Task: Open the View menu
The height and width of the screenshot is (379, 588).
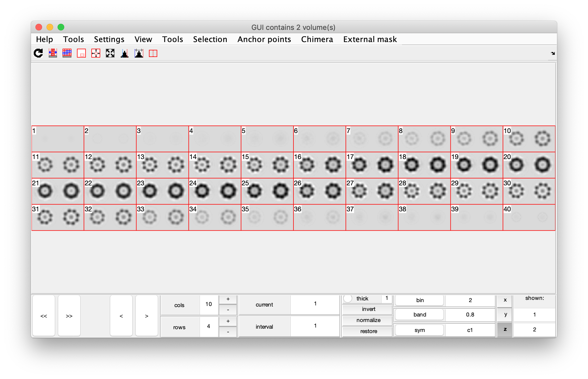Action: tap(143, 39)
